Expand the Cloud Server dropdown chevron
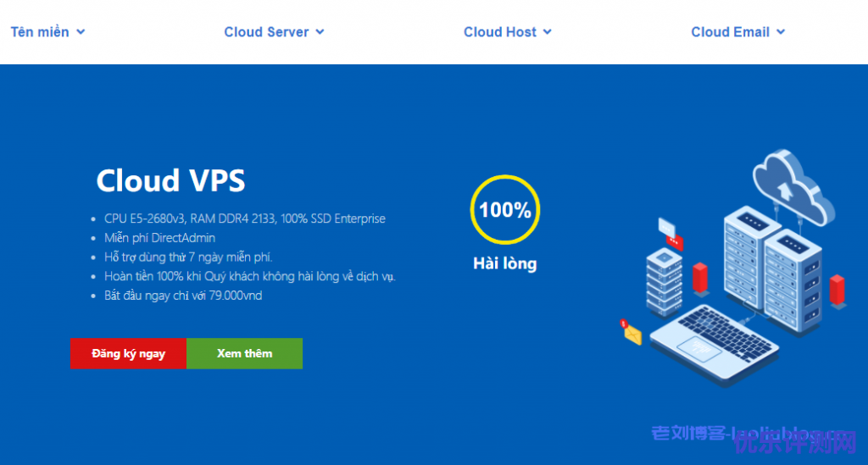The image size is (868, 465). (320, 32)
